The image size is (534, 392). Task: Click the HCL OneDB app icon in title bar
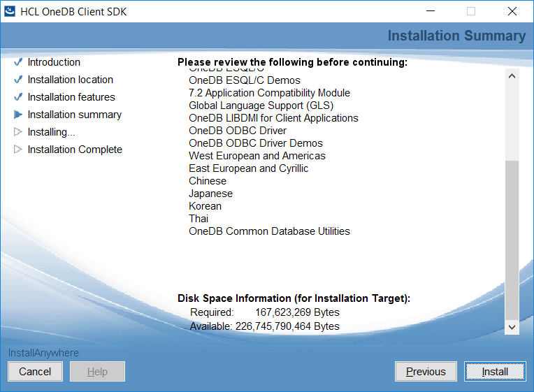coord(10,11)
